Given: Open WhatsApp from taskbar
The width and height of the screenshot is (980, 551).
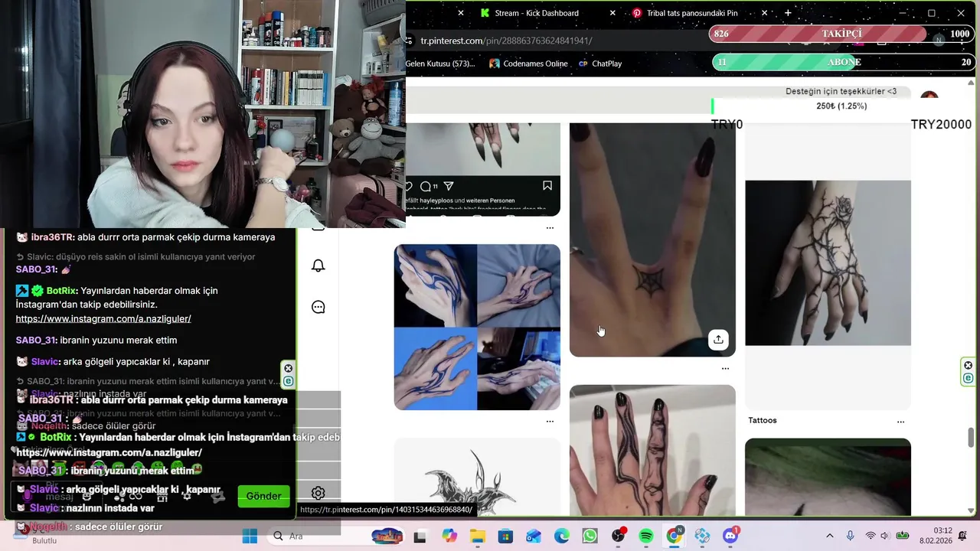Looking at the screenshot, I should [590, 536].
